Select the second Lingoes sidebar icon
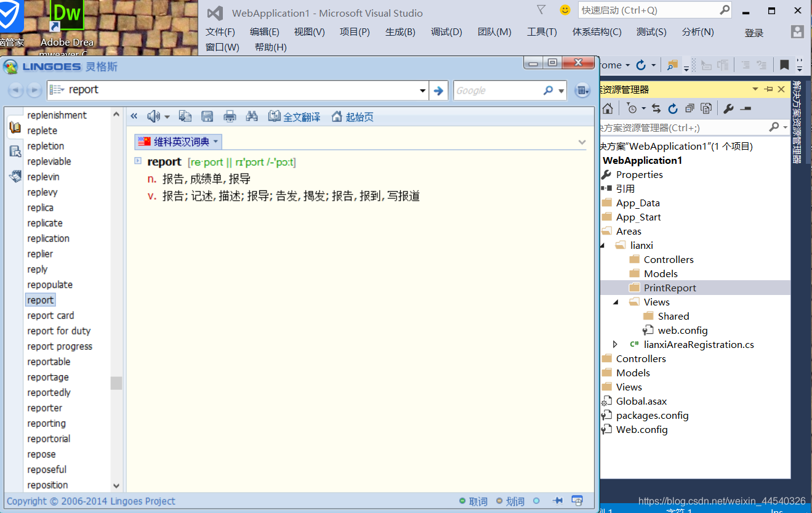Image resolution: width=812 pixels, height=513 pixels. tap(15, 151)
